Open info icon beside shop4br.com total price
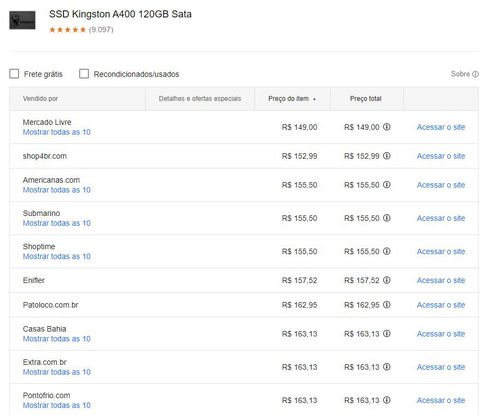This screenshot has height=415, width=500. click(387, 156)
